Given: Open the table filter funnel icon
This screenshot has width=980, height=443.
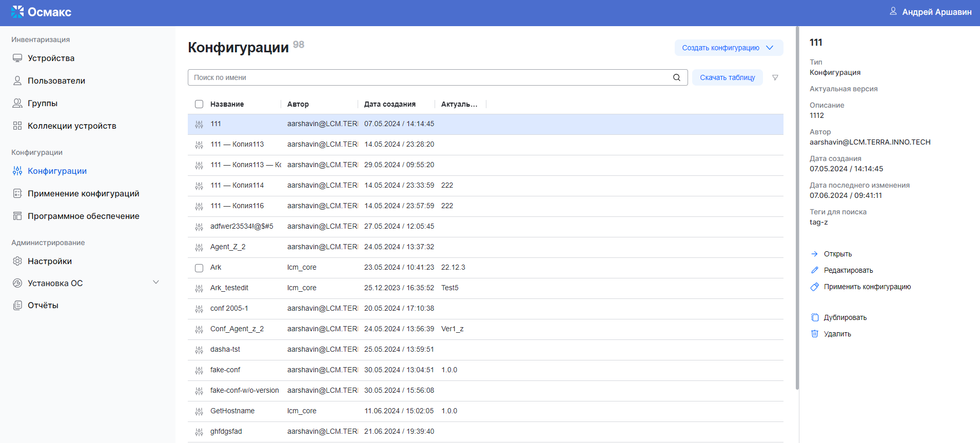Looking at the screenshot, I should pyautogui.click(x=775, y=77).
